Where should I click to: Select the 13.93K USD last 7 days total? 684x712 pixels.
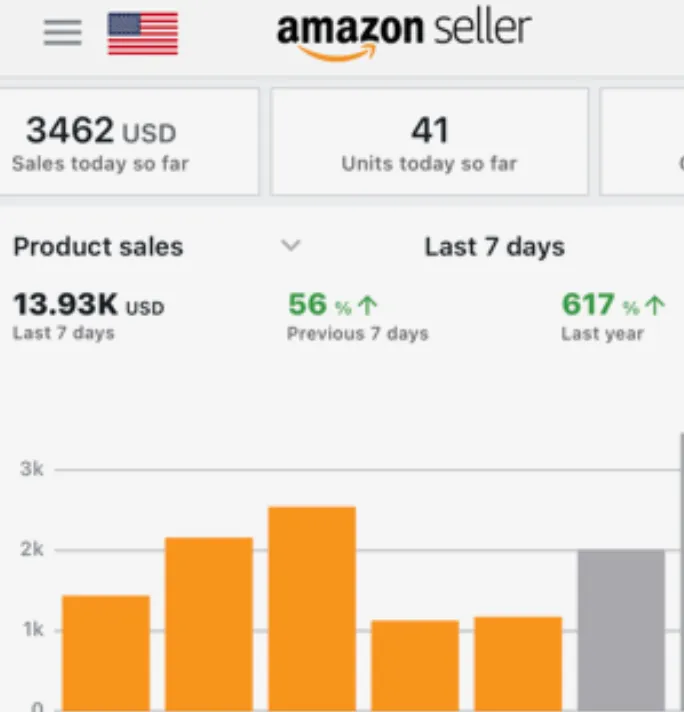coord(89,315)
